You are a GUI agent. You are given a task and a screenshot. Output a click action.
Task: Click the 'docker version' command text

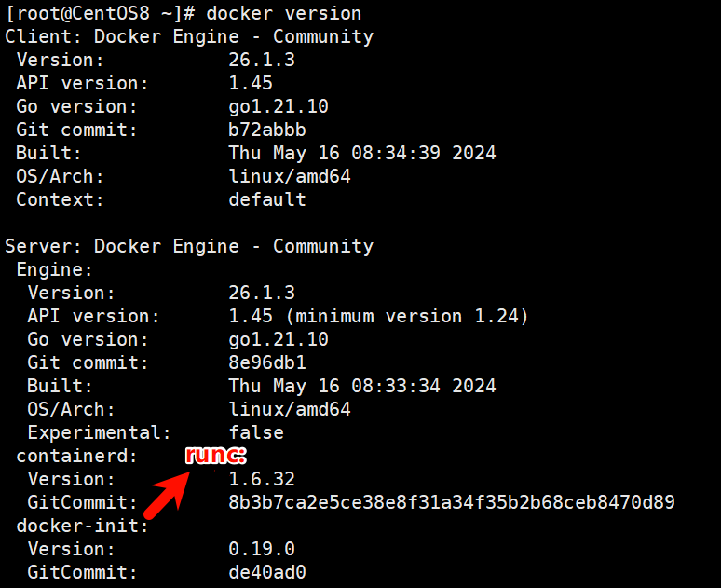[x=284, y=13]
